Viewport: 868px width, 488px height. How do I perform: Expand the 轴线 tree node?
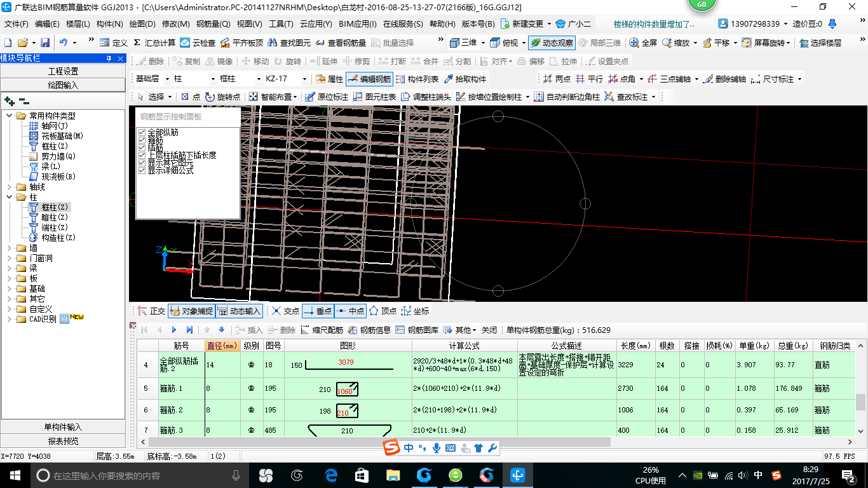coord(10,187)
